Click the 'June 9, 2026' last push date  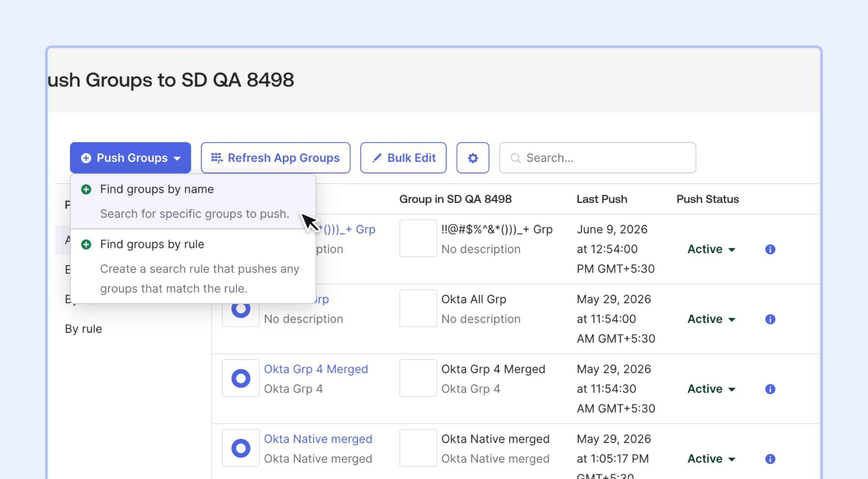coord(612,229)
